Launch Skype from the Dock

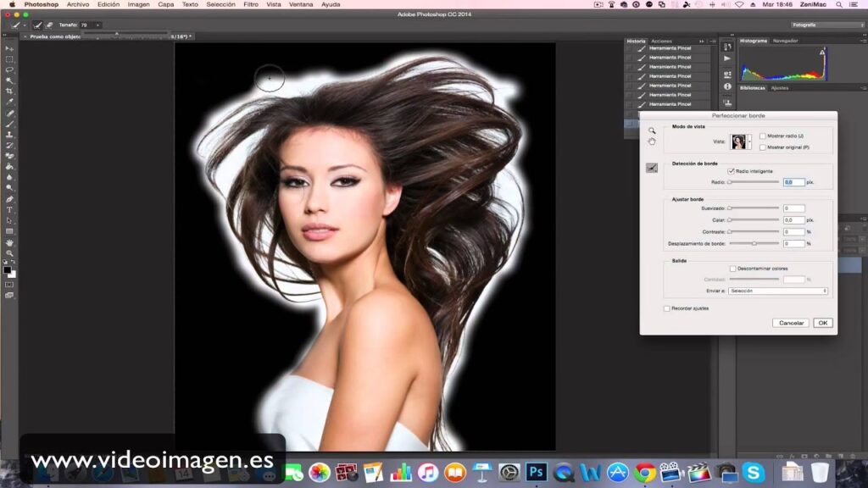pos(752,472)
